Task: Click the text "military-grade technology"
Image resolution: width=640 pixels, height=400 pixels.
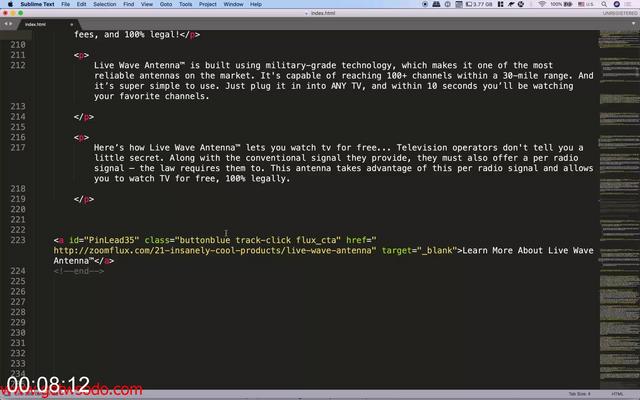Action: 328,65
